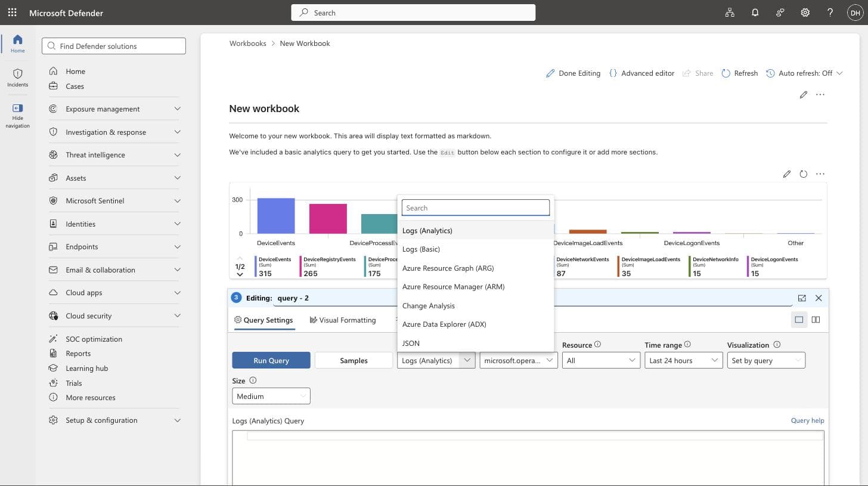Click the refresh icon above the chart
This screenshot has width=868, height=486.
pos(804,174)
